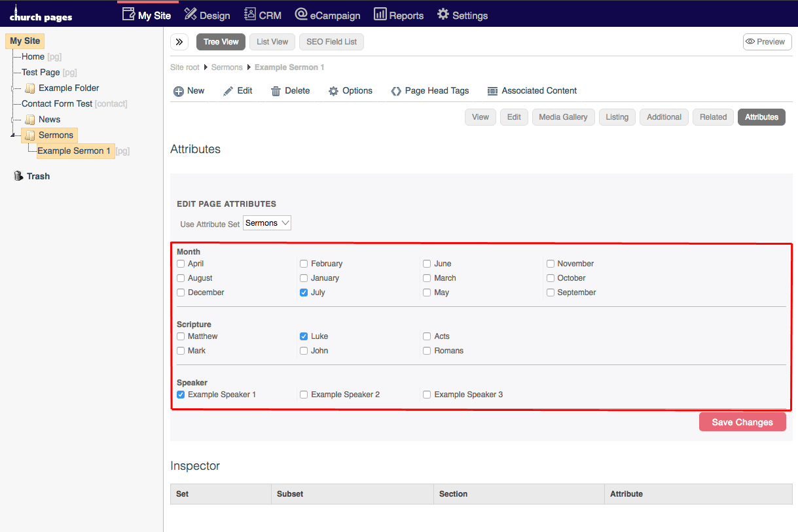The image size is (798, 532).
Task: Click the Reports chart icon
Action: (380, 14)
